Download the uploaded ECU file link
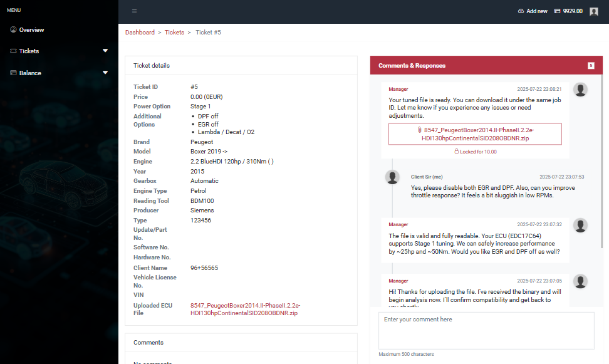The width and height of the screenshot is (609, 364). pyautogui.click(x=244, y=309)
